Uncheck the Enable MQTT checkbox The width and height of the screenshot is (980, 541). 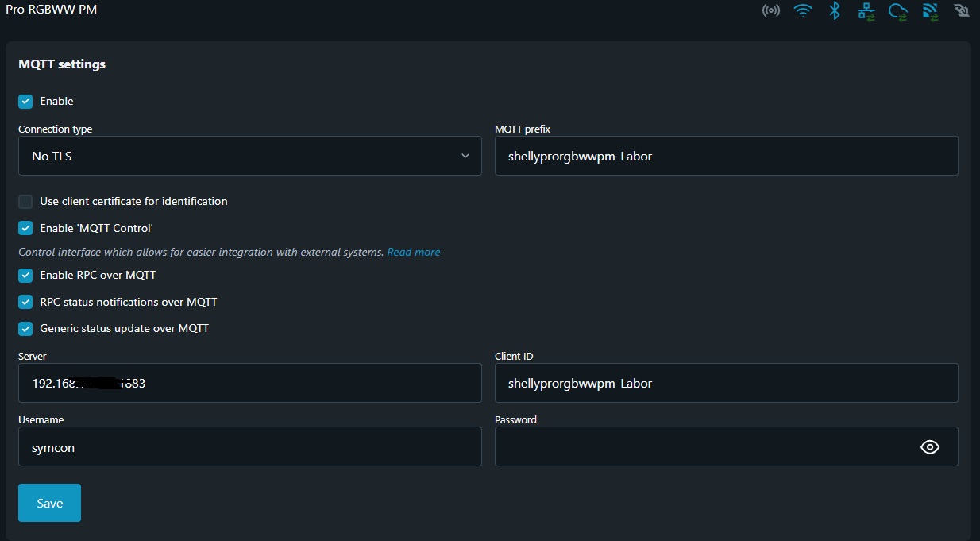[25, 101]
